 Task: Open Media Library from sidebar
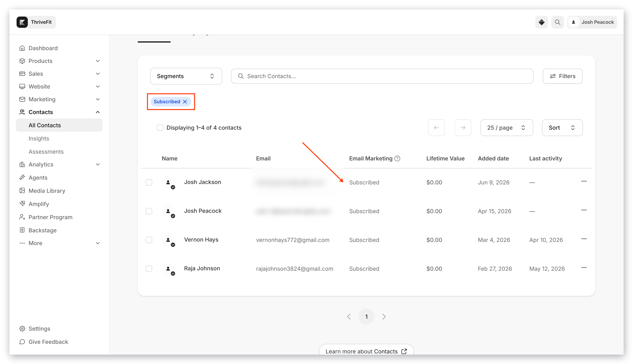pos(47,191)
